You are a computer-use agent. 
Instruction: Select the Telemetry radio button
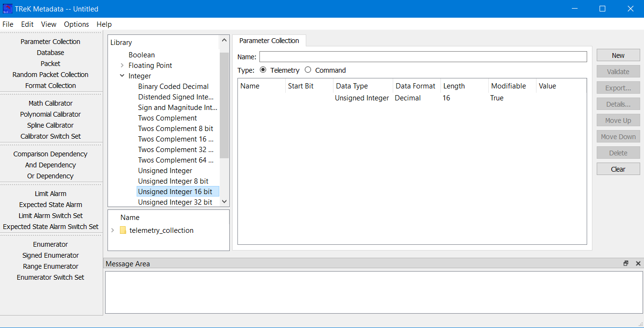(x=263, y=70)
